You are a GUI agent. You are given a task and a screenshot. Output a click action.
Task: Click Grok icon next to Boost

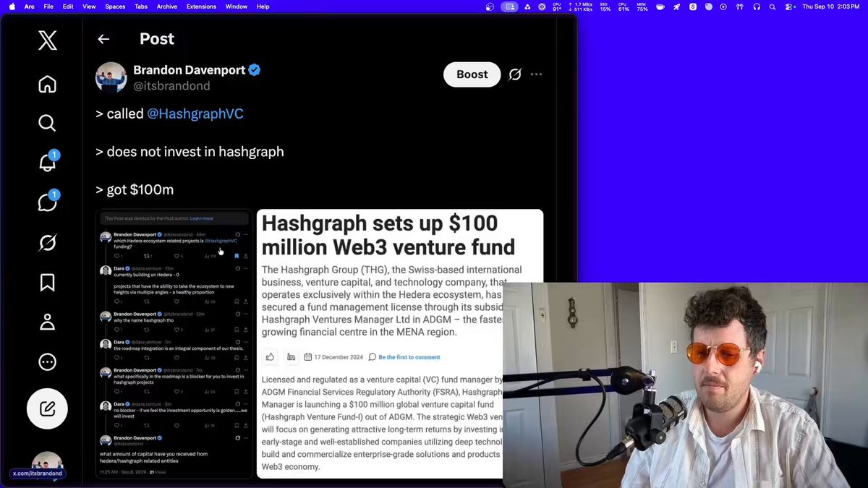[515, 74]
